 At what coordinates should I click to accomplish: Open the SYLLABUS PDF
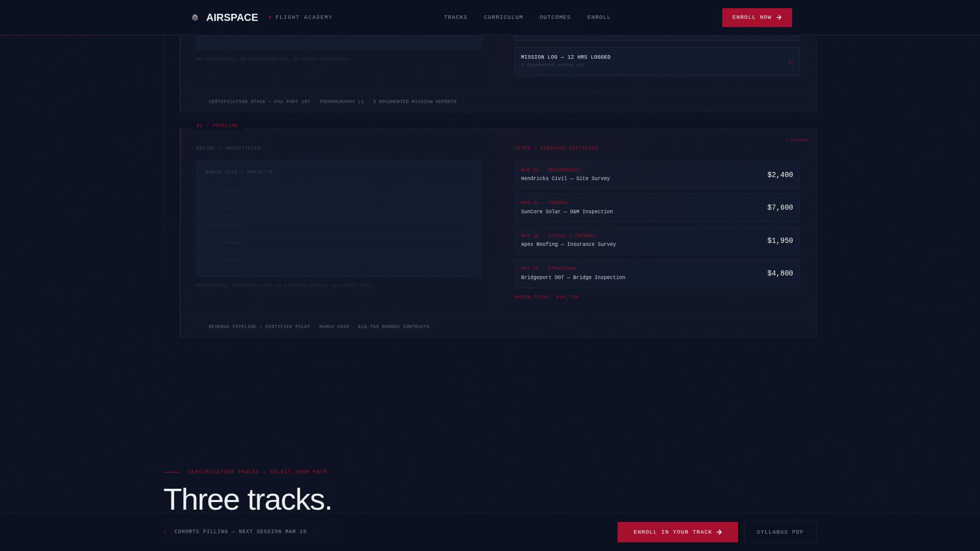tap(780, 532)
